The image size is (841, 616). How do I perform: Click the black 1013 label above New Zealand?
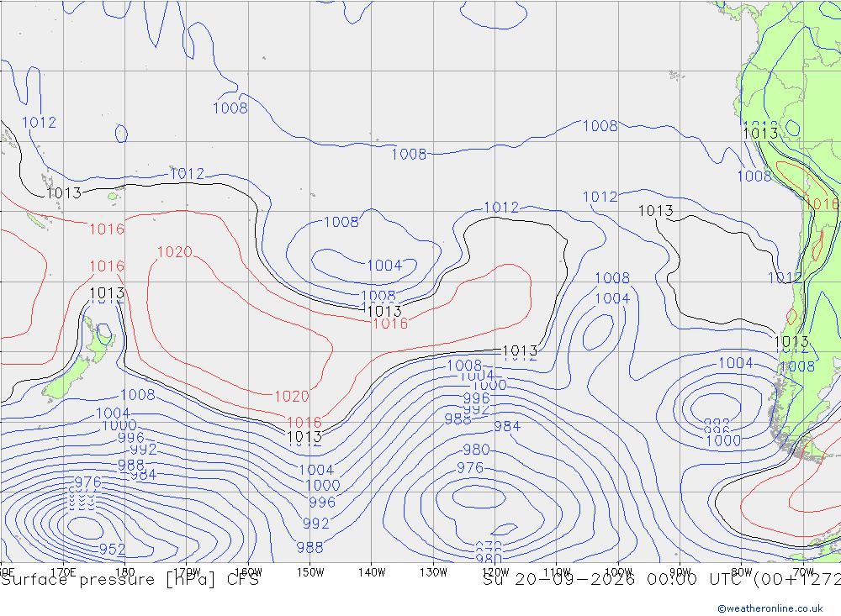(107, 293)
